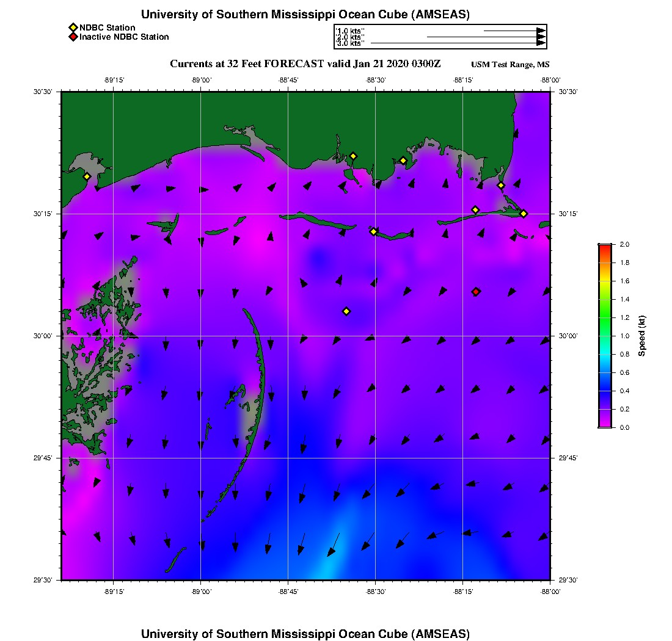Click the 'Inactive NDBC Station' legend label
Screen dimensions: 672x641
124,37
